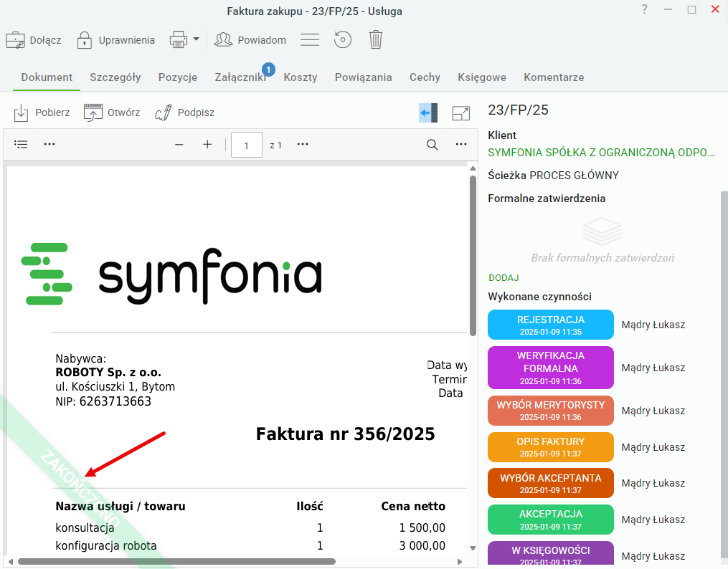Viewport: 728px width, 569px height.
Task: Click the 3 000,00 net price
Action: [422, 546]
